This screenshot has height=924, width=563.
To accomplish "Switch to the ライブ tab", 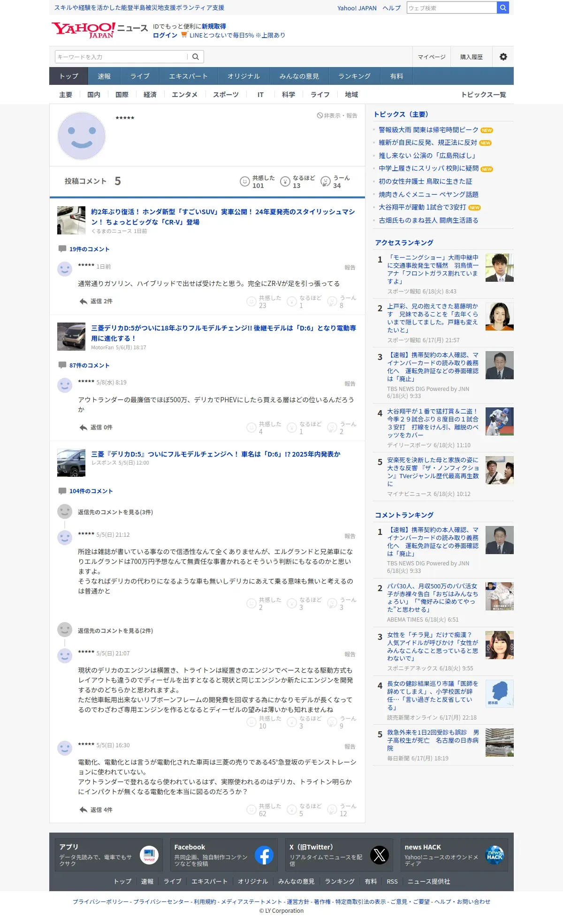I will point(140,76).
